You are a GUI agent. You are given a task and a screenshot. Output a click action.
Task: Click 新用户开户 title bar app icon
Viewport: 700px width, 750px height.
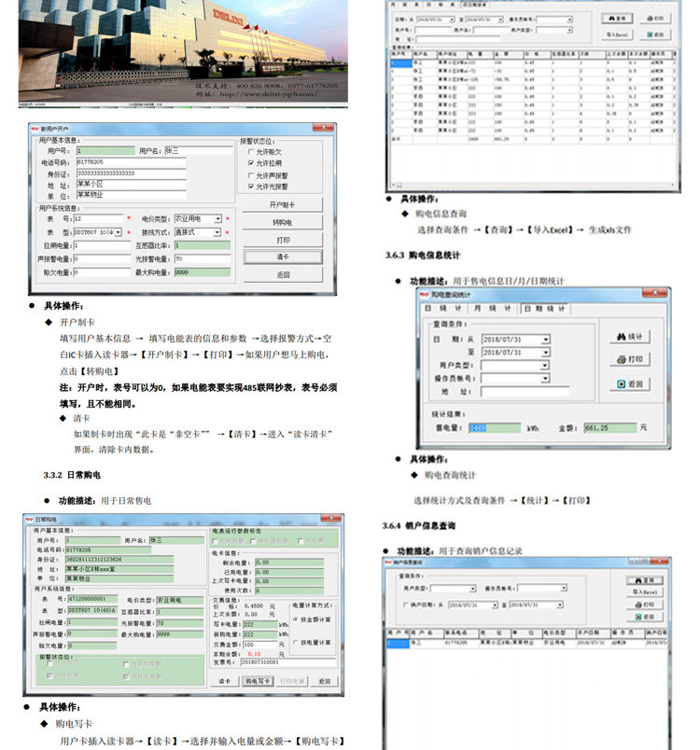[x=35, y=129]
